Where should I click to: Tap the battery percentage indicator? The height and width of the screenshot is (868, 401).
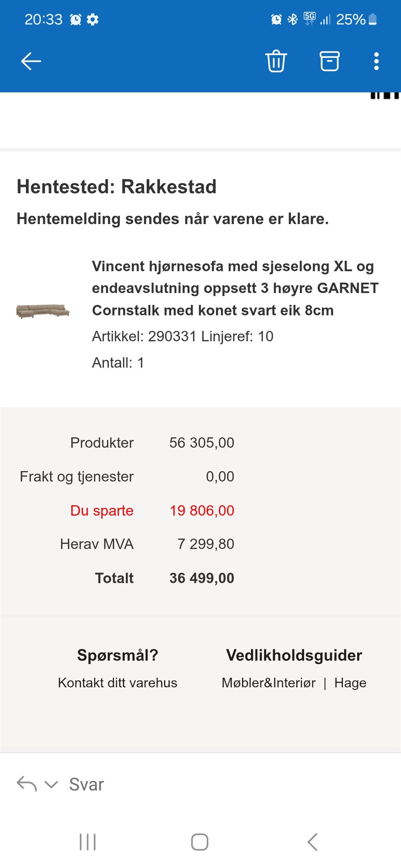(350, 19)
